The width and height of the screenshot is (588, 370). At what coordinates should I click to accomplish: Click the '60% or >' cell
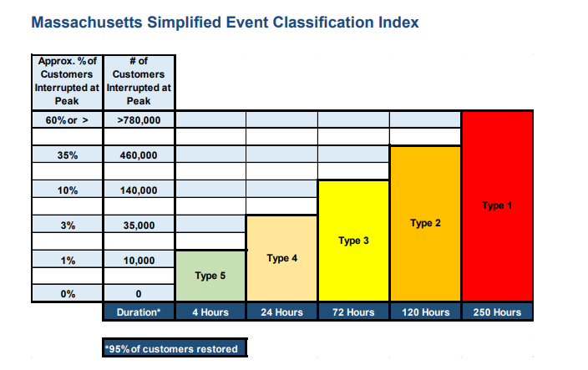[67, 120]
